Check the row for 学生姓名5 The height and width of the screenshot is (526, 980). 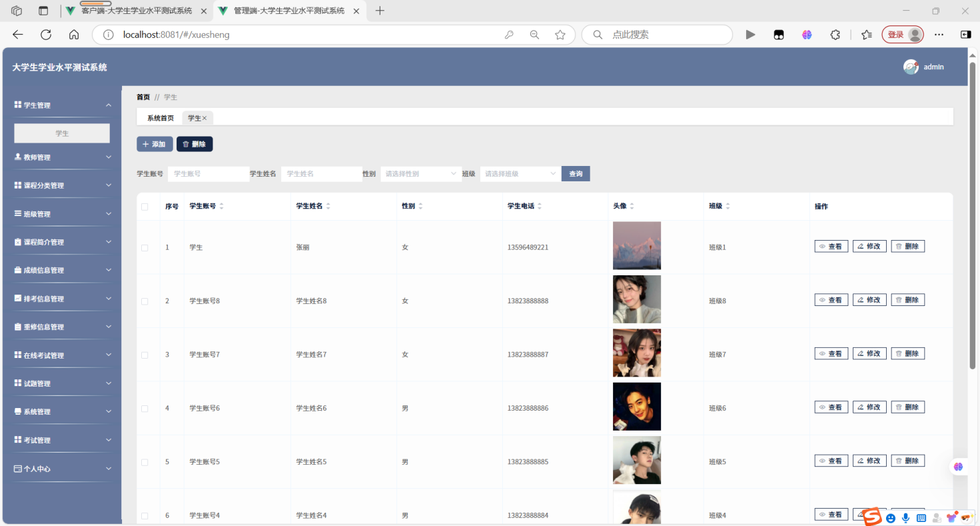pyautogui.click(x=145, y=462)
